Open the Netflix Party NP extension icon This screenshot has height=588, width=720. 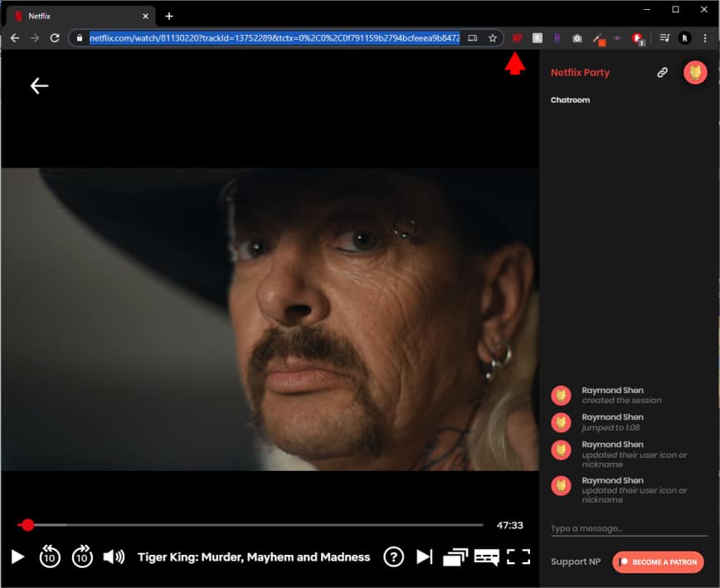tap(518, 37)
